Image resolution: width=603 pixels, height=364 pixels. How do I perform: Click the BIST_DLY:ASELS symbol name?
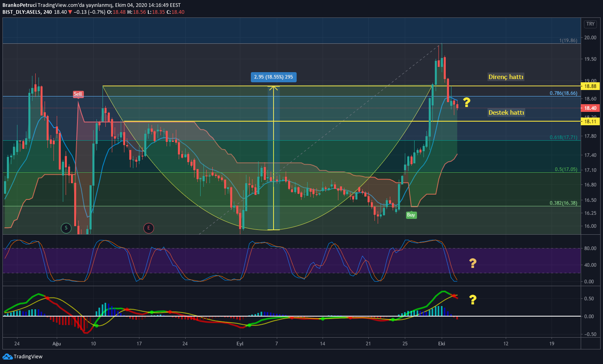[21, 12]
